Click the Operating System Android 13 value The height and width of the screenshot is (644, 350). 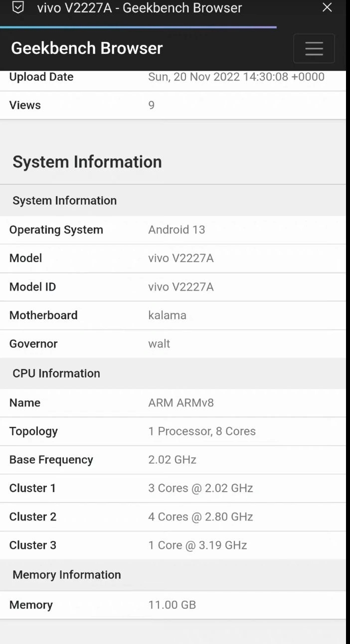click(176, 230)
